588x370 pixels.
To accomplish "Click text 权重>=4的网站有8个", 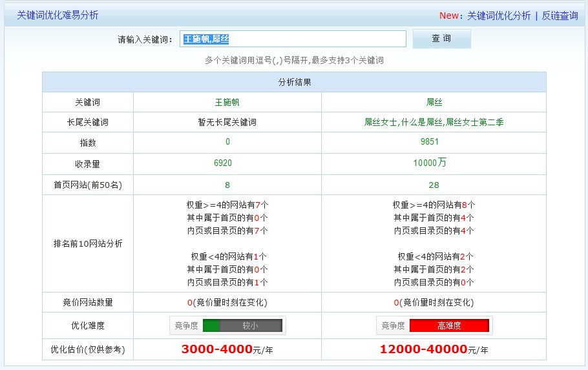I will tap(434, 205).
